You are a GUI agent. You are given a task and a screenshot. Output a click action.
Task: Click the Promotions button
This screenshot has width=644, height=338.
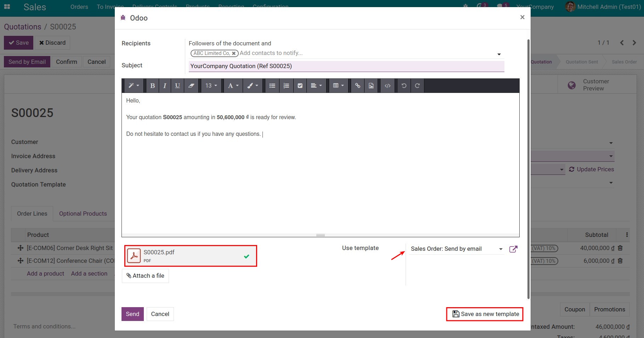coord(610,309)
